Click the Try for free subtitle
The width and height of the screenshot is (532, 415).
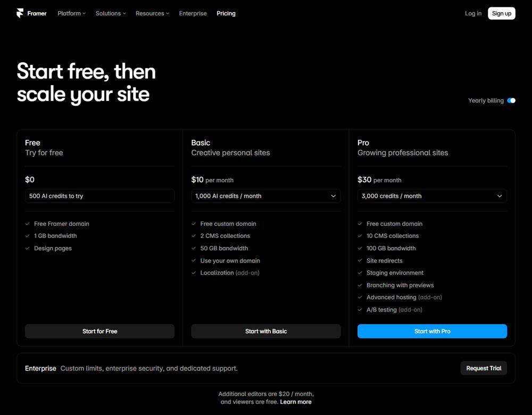[x=44, y=153]
